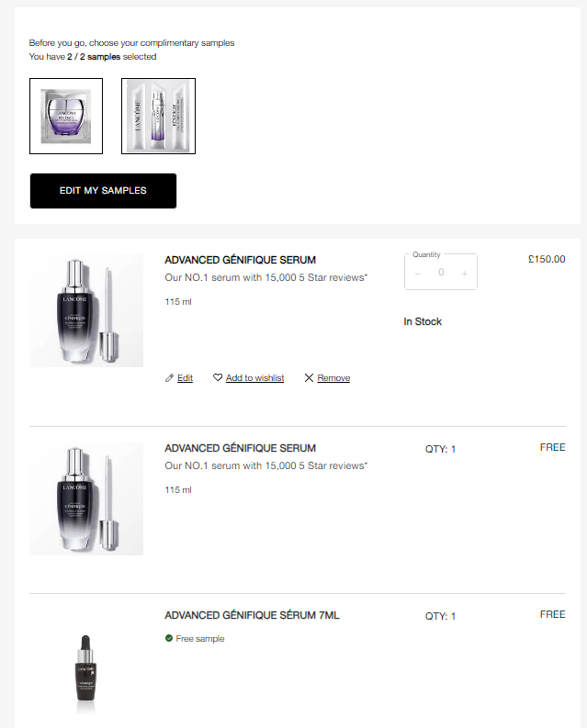Click the free Advanced Génifique Serum title

tap(240, 448)
